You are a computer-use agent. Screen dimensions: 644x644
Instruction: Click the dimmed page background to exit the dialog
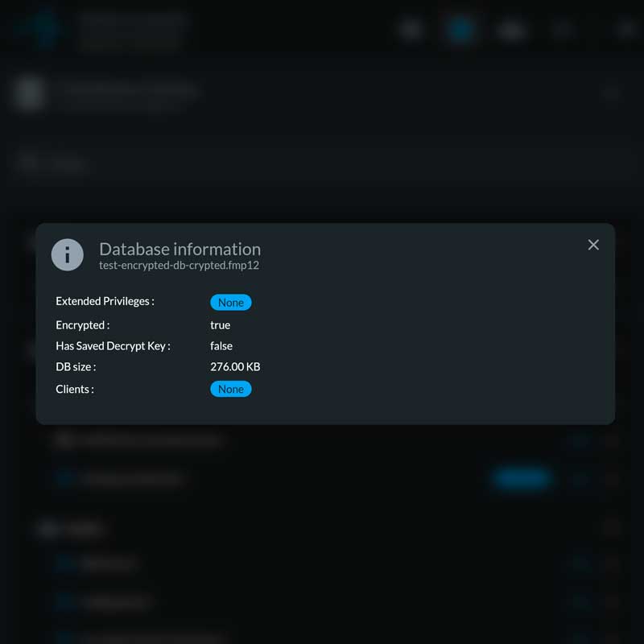pyautogui.click(x=322, y=580)
